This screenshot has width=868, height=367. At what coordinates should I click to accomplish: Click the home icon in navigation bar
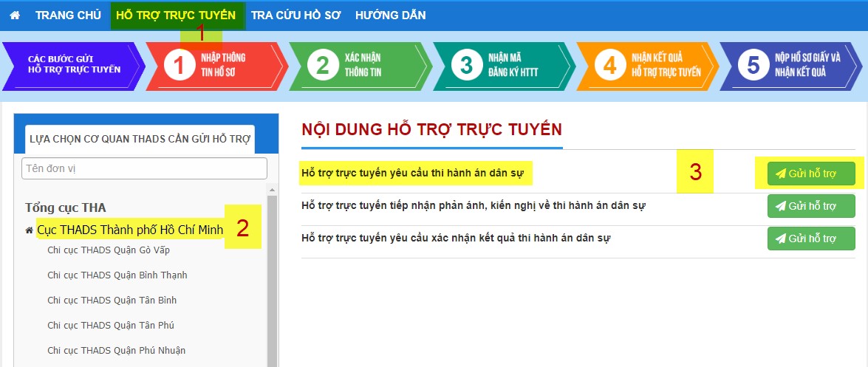tap(15, 15)
